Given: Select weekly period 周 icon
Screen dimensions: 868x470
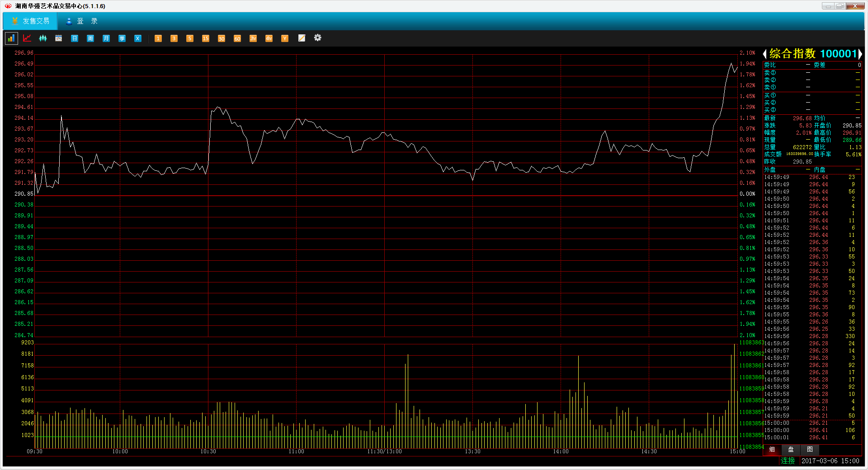Looking at the screenshot, I should coord(90,38).
